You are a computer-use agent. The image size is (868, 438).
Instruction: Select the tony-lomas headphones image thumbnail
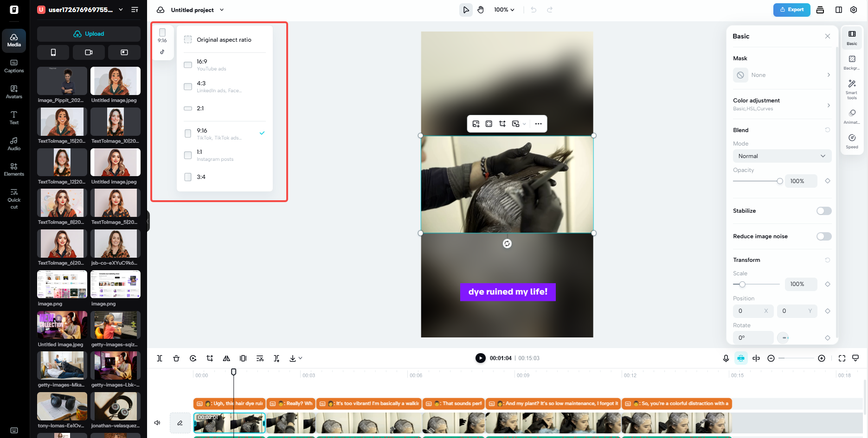pyautogui.click(x=62, y=406)
